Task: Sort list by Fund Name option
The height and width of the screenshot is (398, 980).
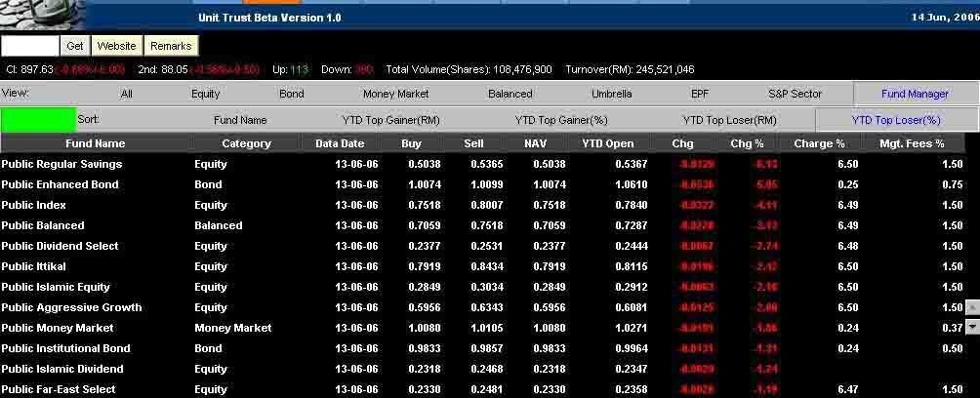Action: click(x=240, y=120)
